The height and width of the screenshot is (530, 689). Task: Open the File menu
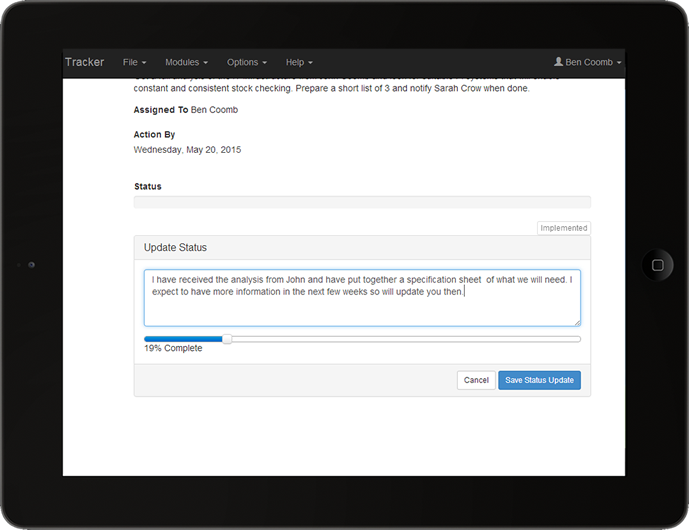point(134,62)
